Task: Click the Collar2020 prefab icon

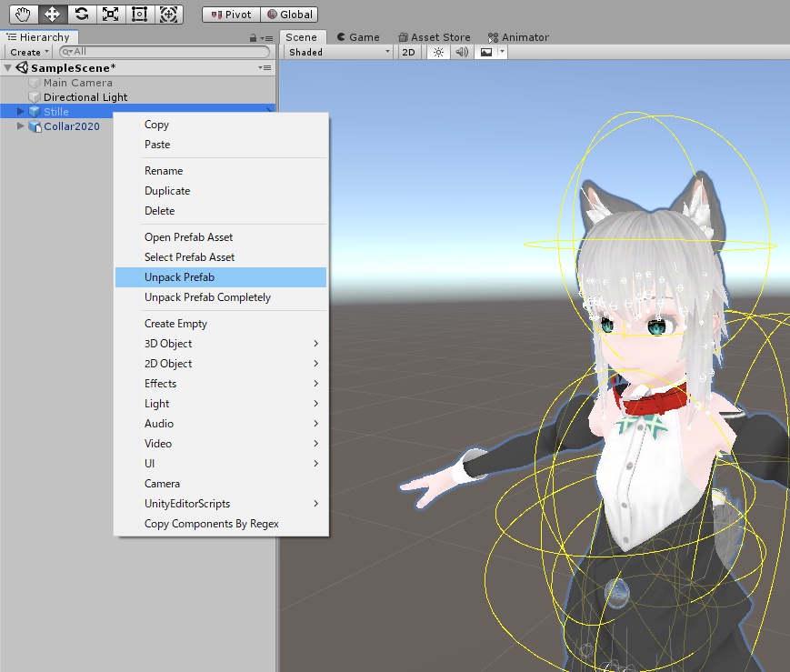Action: 35,126
